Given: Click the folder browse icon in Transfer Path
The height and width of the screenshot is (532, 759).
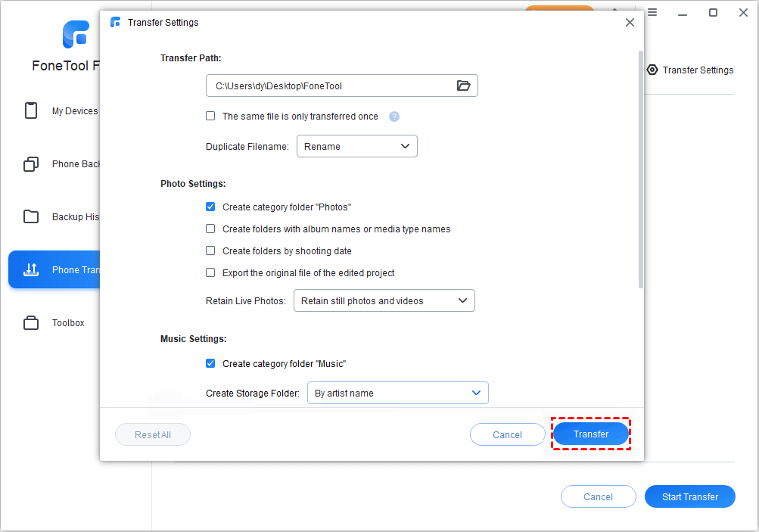Looking at the screenshot, I should click(x=464, y=86).
